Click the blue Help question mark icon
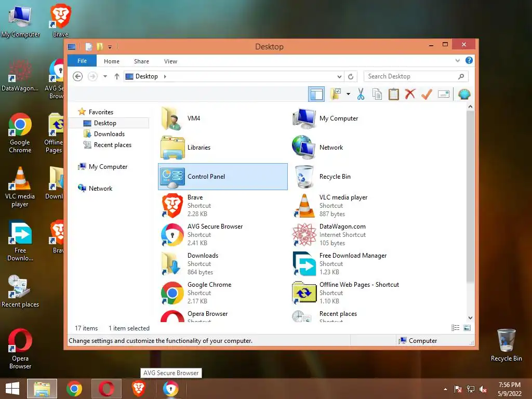The width and height of the screenshot is (532, 399). (x=469, y=60)
